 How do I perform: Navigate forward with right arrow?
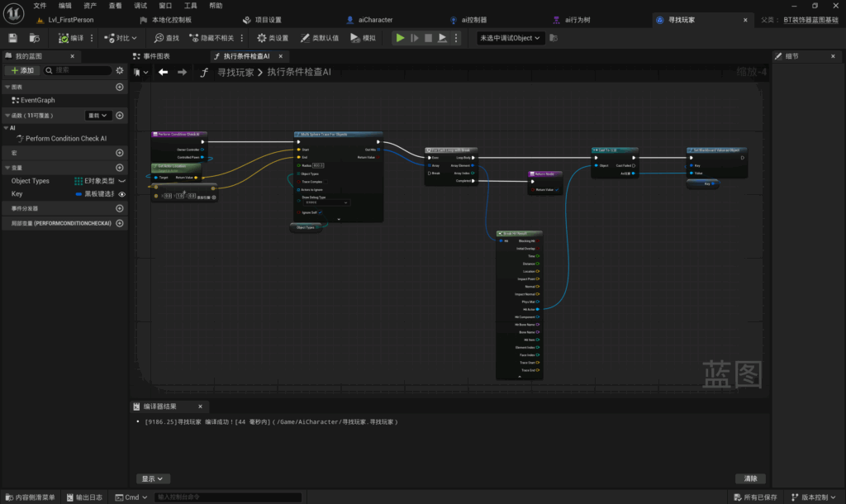click(x=183, y=73)
